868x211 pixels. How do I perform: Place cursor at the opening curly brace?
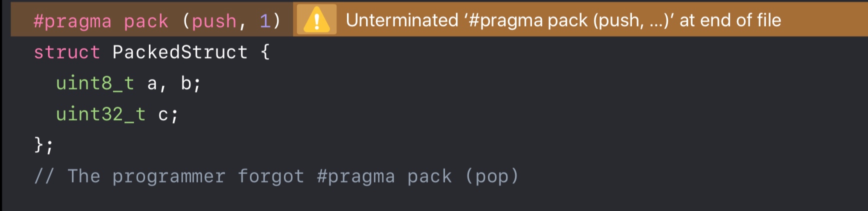(x=265, y=52)
